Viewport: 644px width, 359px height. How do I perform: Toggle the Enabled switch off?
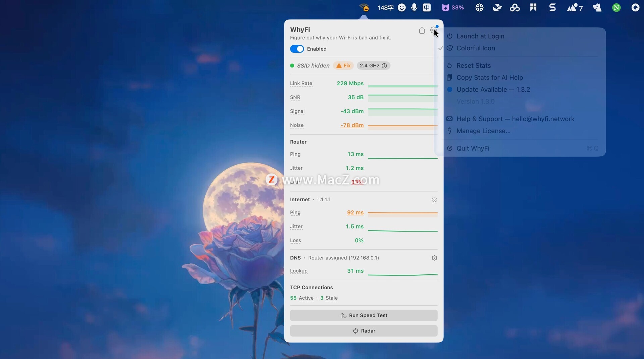[x=297, y=49]
